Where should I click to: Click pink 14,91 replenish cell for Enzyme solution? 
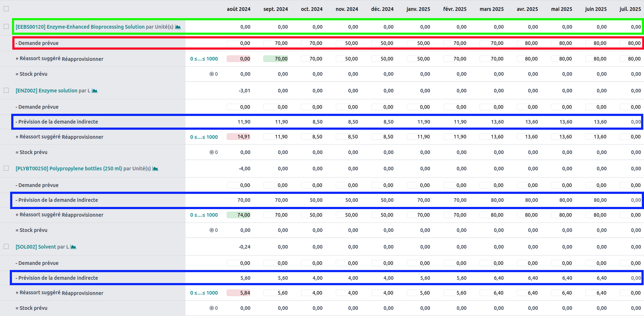pos(239,137)
